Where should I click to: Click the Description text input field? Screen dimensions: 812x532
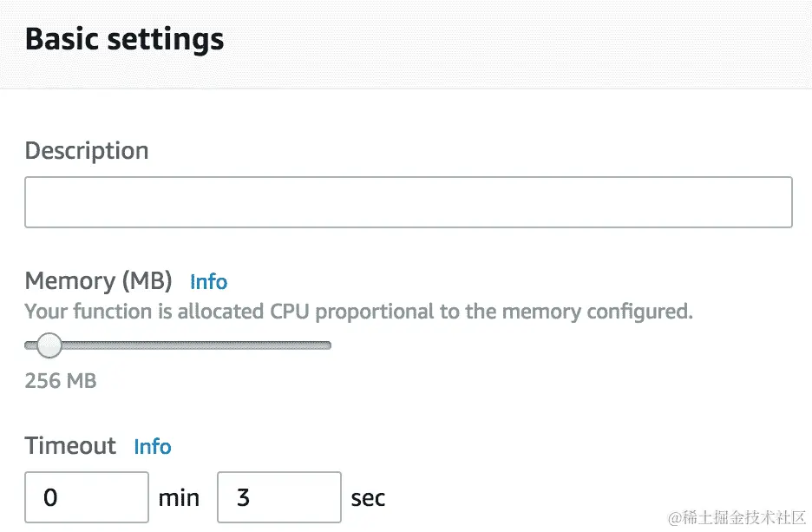pyautogui.click(x=408, y=202)
